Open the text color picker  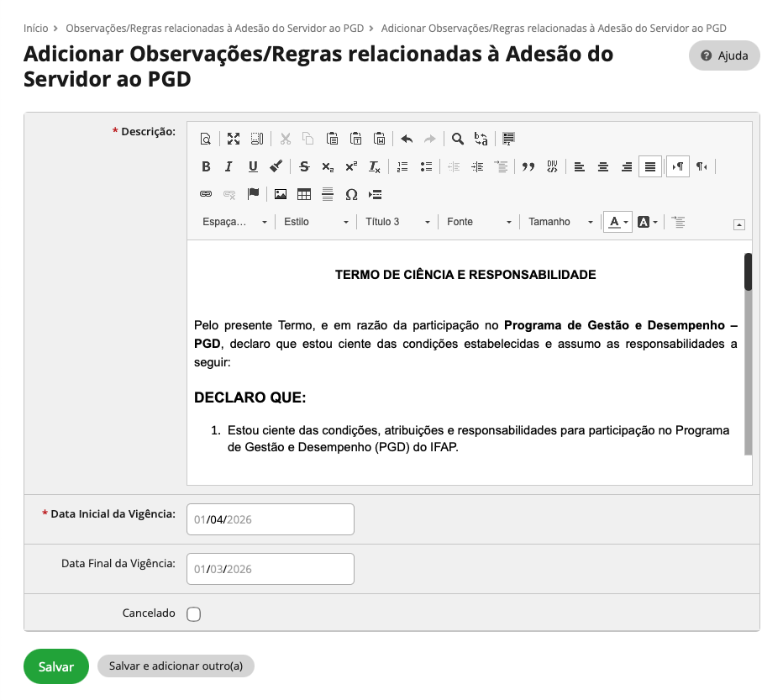coord(617,222)
